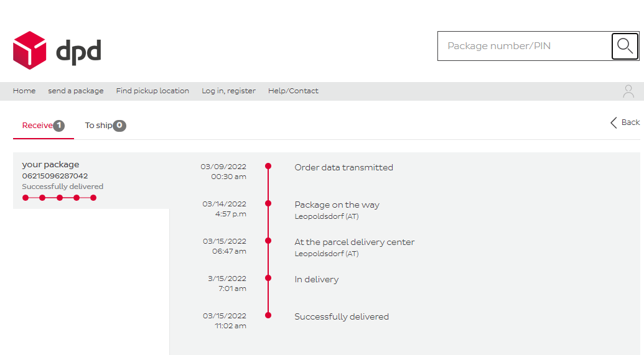Click the Back arrow chevron
This screenshot has height=355, width=644.
pos(614,122)
